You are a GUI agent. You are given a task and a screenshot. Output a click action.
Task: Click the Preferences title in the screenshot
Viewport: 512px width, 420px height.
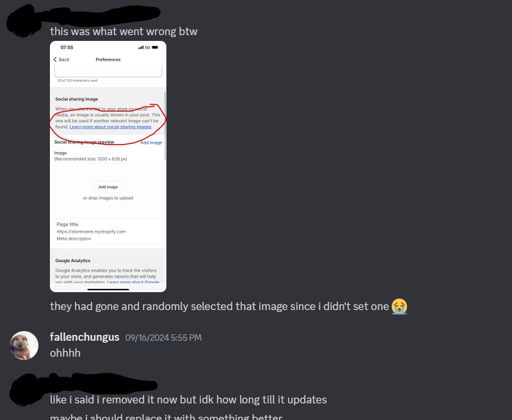(x=108, y=59)
